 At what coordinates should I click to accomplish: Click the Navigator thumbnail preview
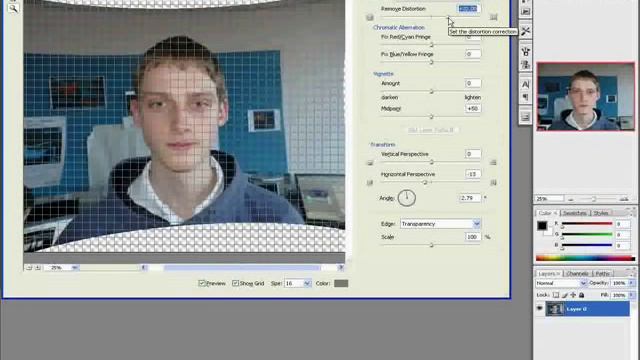pyautogui.click(x=586, y=97)
